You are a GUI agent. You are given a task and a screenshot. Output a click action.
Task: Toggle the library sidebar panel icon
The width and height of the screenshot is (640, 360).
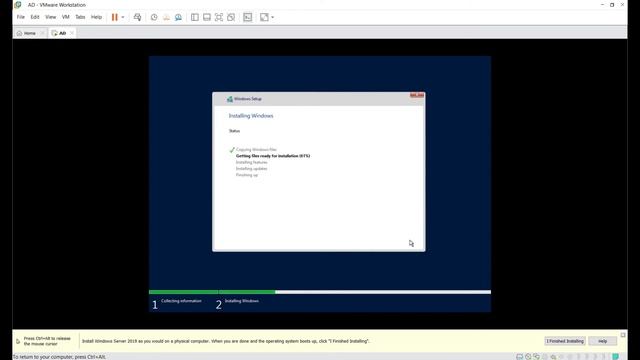point(195,17)
